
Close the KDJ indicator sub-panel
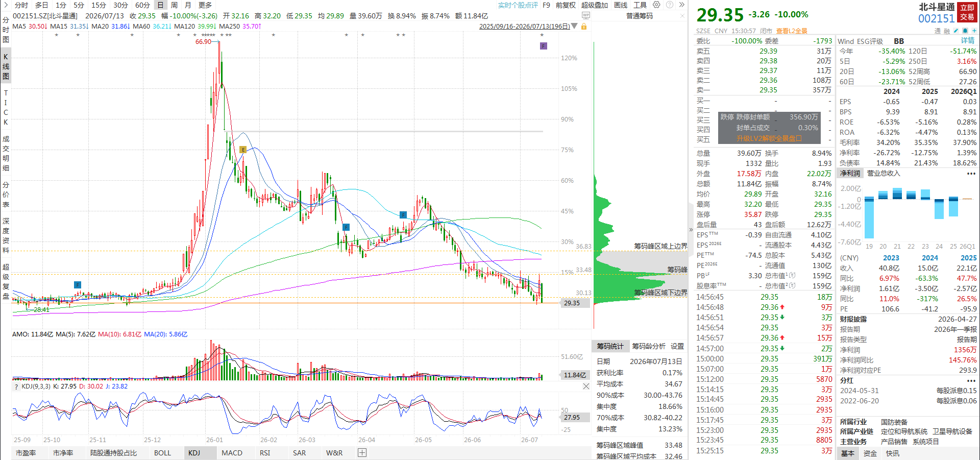[586, 386]
